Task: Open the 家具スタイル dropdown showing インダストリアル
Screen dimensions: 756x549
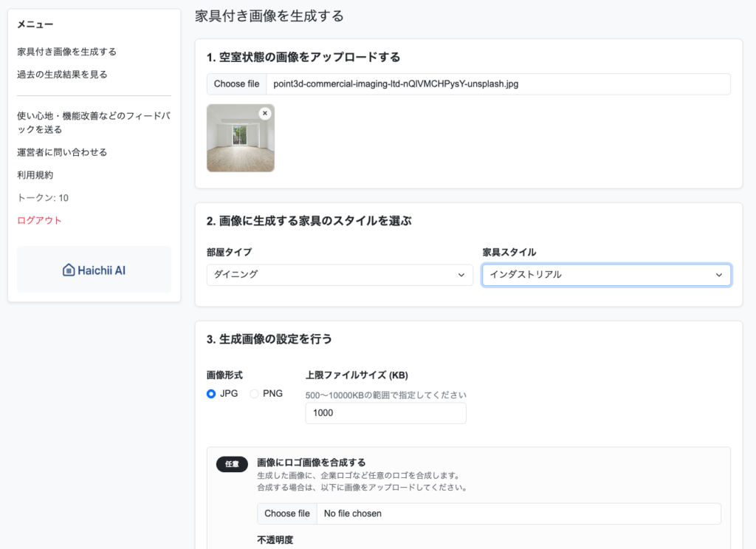Action: [x=606, y=275]
